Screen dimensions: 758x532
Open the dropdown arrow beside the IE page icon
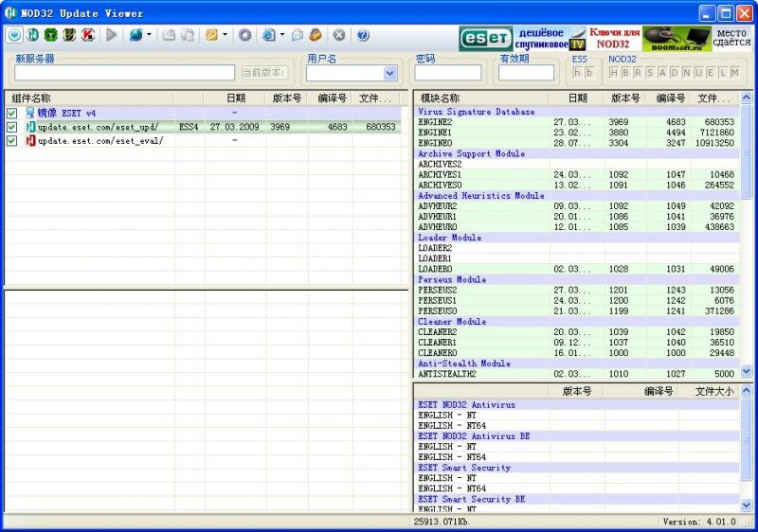click(282, 35)
